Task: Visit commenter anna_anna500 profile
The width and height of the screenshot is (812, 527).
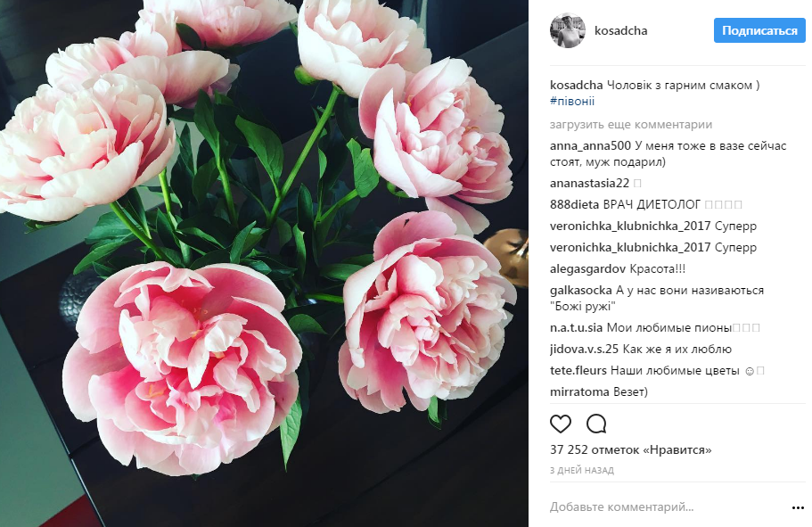Action: point(590,146)
